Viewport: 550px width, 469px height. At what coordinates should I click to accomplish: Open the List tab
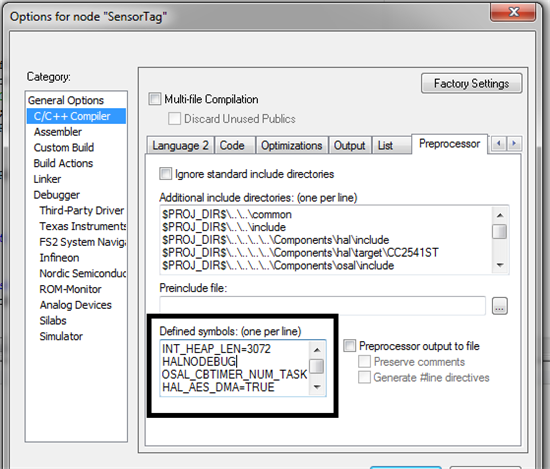click(391, 145)
